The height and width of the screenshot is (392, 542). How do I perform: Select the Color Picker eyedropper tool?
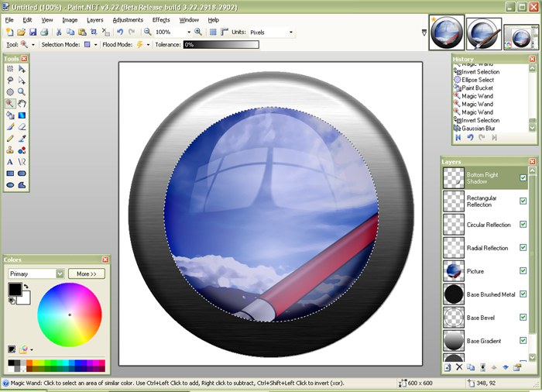pyautogui.click(x=22, y=139)
